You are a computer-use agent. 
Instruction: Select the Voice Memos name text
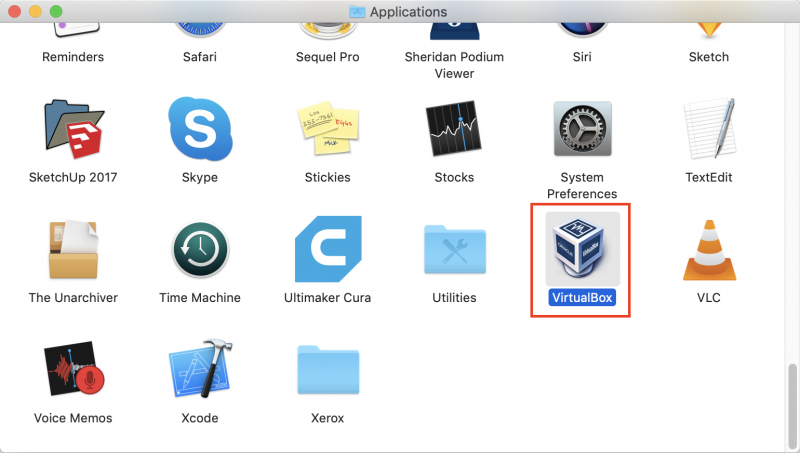pos(73,418)
